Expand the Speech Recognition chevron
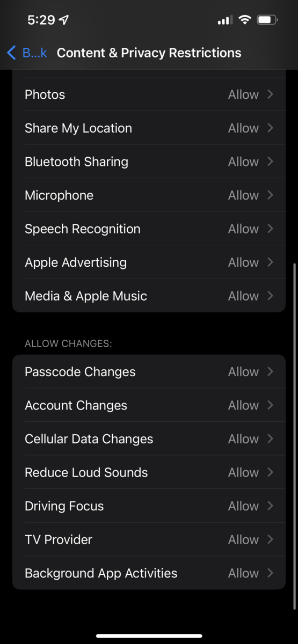Viewport: 298px width, 644px height. [270, 229]
